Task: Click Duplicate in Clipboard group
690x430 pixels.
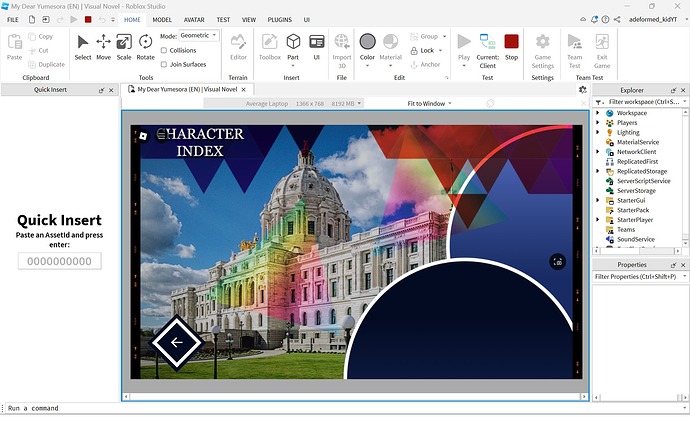Action: coord(47,65)
